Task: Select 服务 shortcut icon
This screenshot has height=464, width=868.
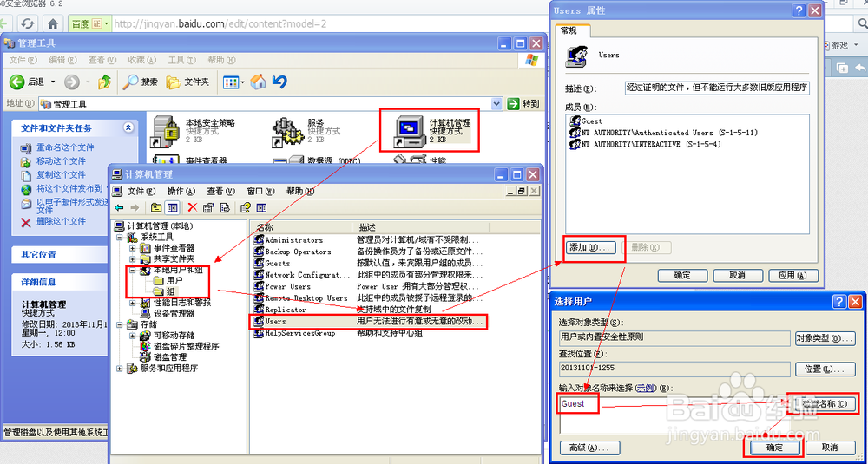Action: (288, 132)
